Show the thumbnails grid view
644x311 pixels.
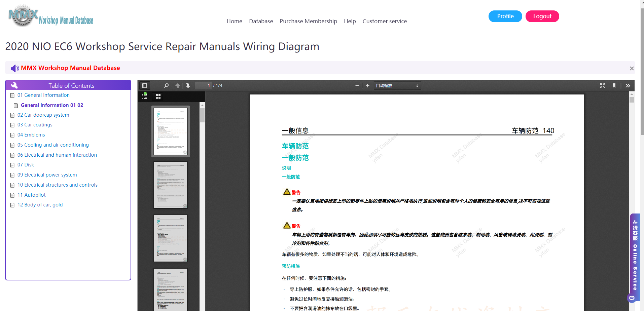point(158,96)
